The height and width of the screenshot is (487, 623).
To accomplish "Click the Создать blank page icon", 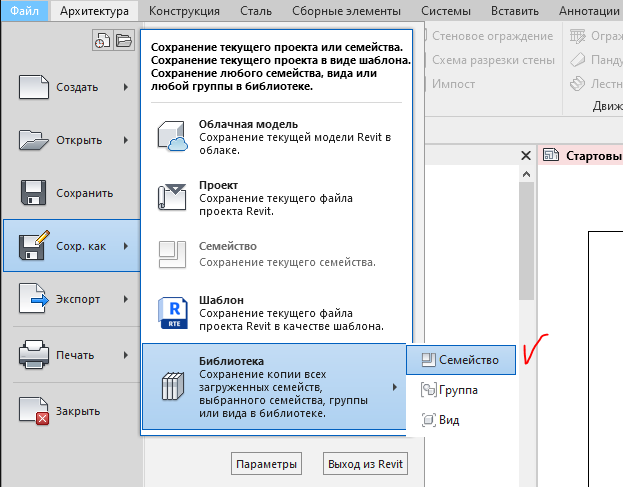I will 35,86.
